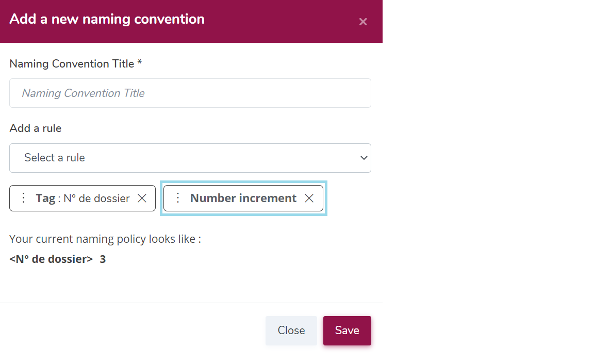Click drag handle on Tag rule chip

tap(23, 198)
